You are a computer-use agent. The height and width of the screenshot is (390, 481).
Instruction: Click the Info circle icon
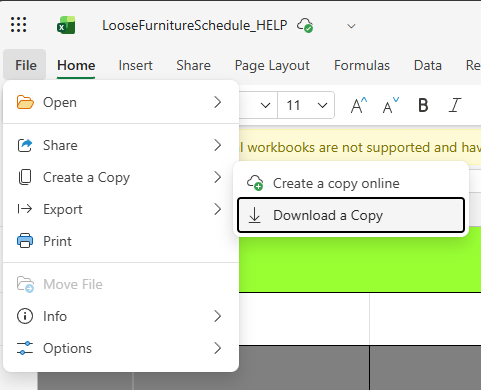25,316
